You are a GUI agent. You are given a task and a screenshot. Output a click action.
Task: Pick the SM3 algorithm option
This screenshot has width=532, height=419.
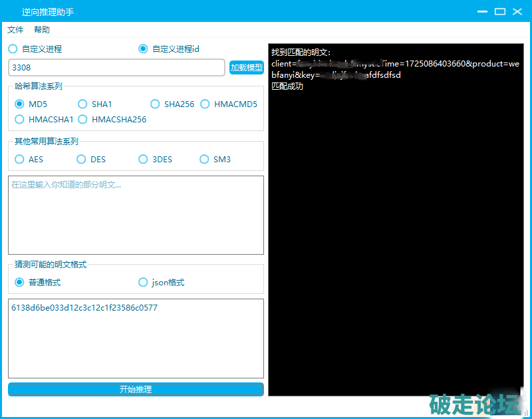point(205,160)
